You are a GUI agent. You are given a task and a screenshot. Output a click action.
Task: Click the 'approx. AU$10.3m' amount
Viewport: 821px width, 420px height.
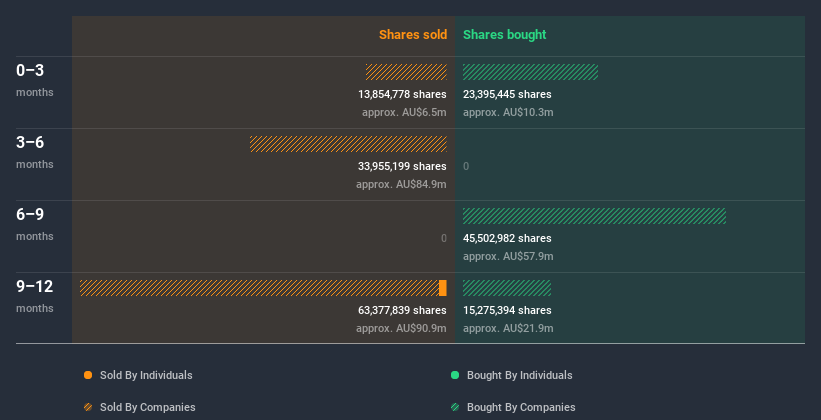click(x=508, y=113)
